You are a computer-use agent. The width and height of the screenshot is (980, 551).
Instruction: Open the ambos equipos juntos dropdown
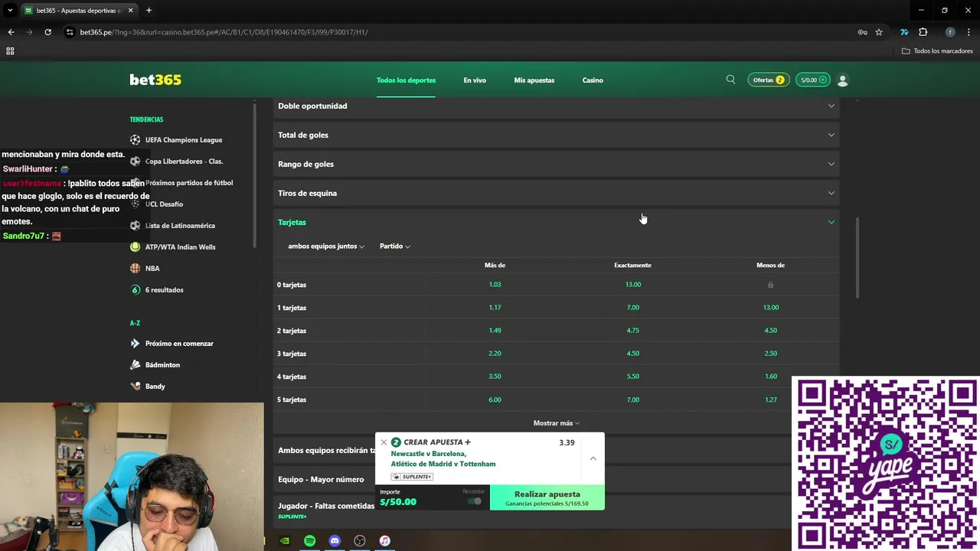point(326,246)
